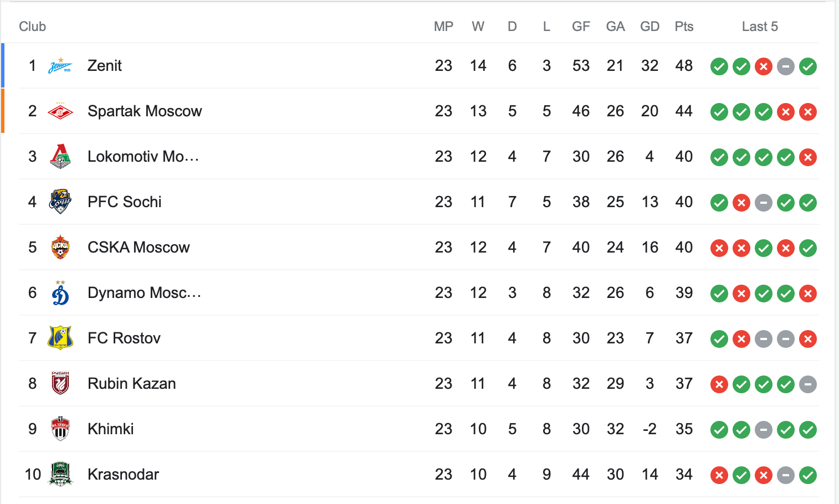Select the PFC Sochi logo
Viewport: 839px width, 504px height.
[61, 202]
